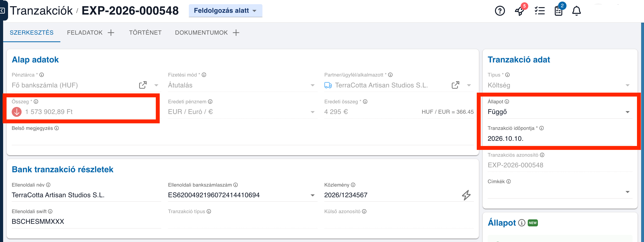644x242 pixels.
Task: Switch to the FELADATOK tab
Action: coord(85,33)
